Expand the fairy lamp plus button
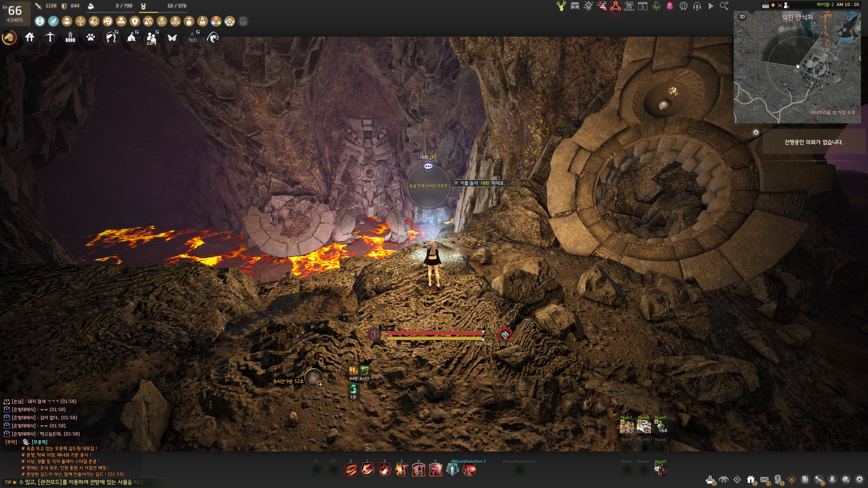The image size is (868, 488). click(320, 384)
